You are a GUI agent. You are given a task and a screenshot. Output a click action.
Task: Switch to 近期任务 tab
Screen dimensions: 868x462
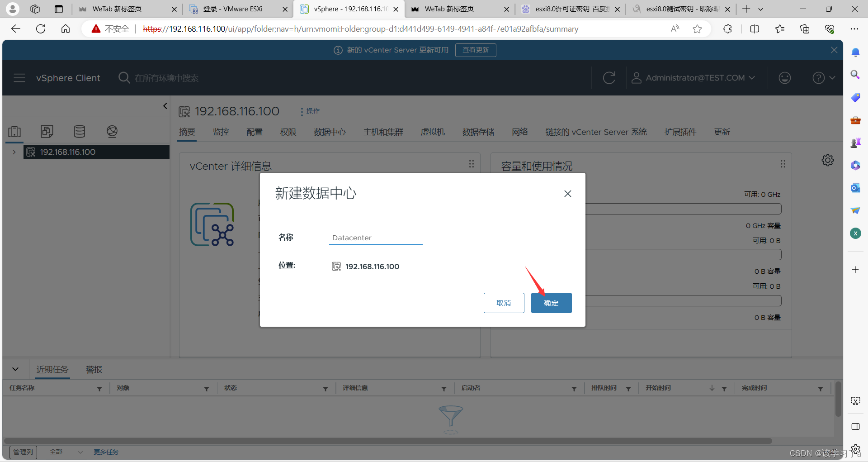click(x=52, y=370)
